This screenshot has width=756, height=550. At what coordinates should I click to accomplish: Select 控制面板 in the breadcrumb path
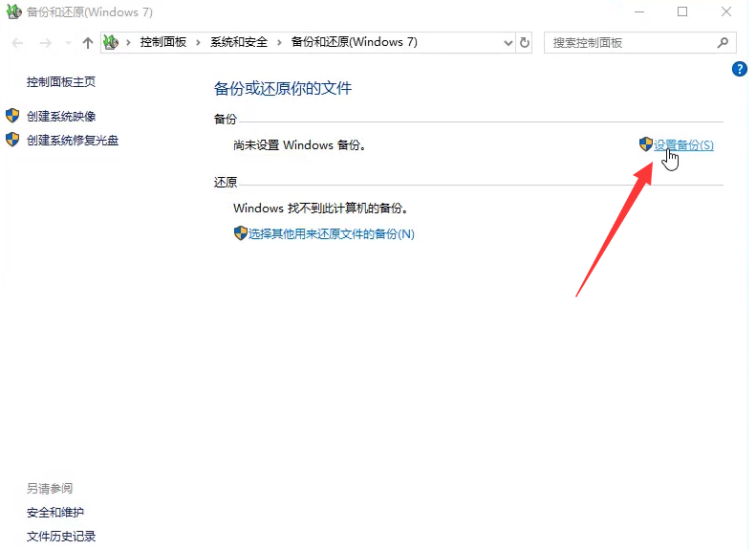pos(163,42)
